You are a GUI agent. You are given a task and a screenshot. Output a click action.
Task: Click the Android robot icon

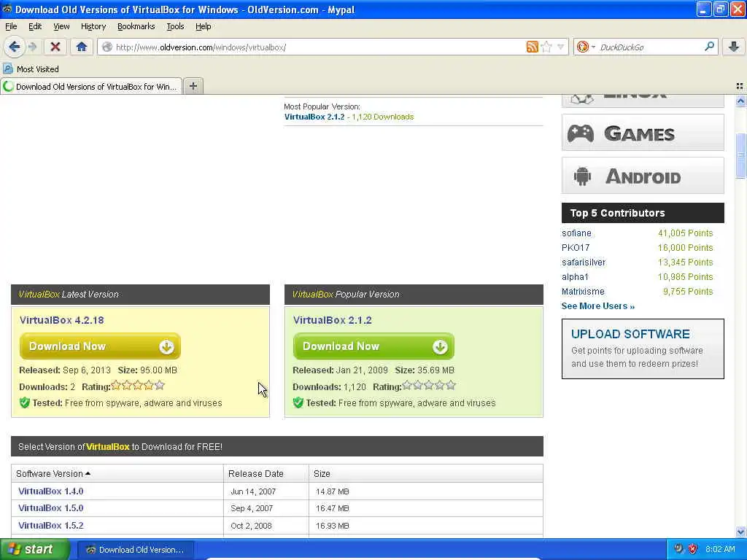click(582, 176)
